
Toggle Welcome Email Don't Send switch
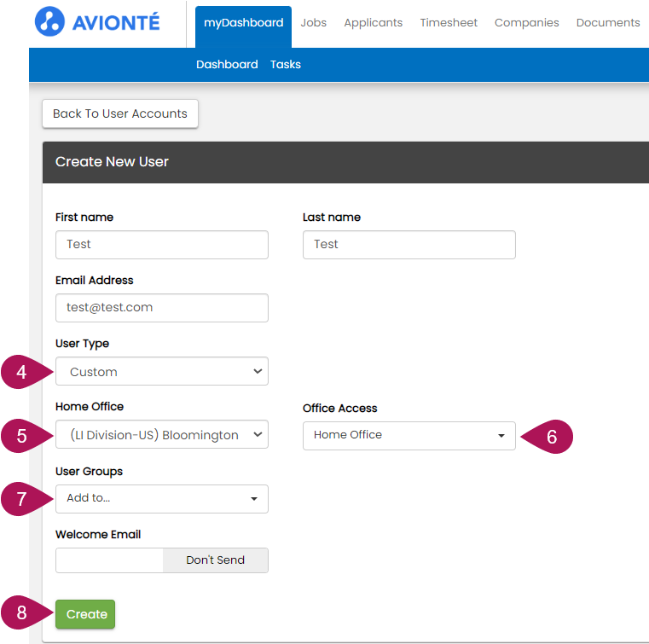[162, 560]
